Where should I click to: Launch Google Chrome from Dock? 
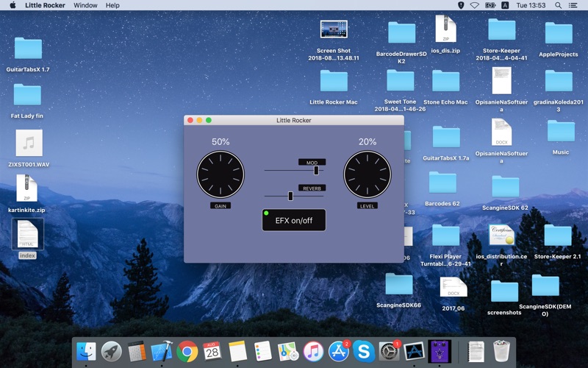click(x=187, y=352)
